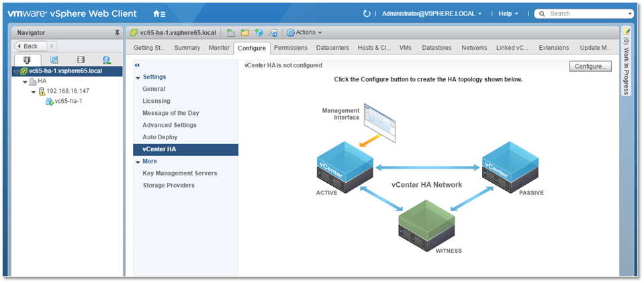Image resolution: width=644 pixels, height=283 pixels.
Task: Collapse the HA datacenter tree node
Action: pos(25,81)
